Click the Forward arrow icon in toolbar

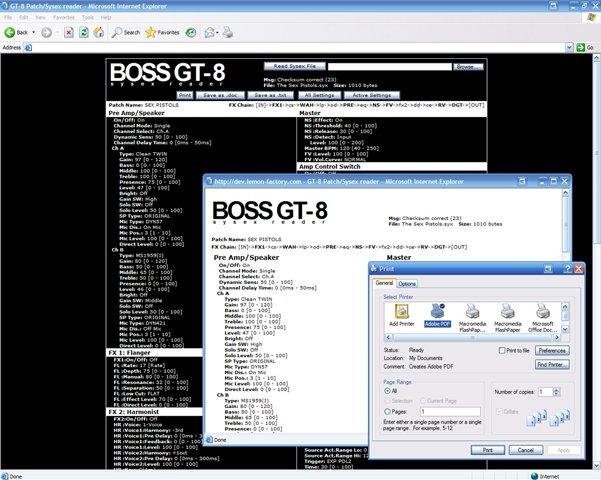tap(46, 33)
